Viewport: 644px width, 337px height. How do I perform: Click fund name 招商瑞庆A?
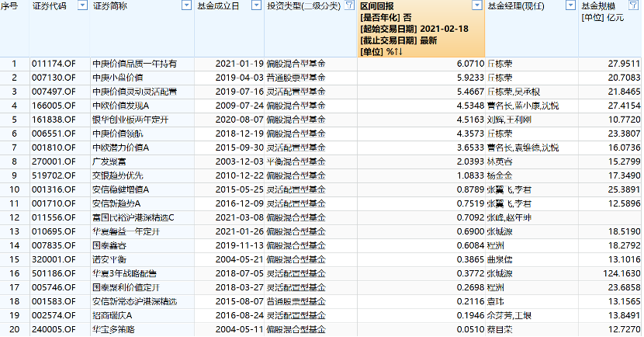(x=113, y=315)
